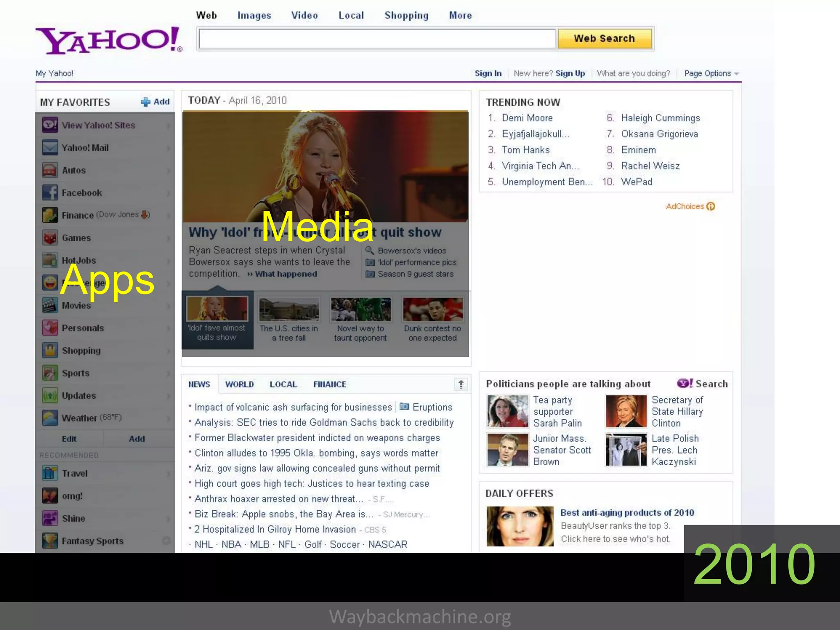Screen dimensions: 840x630
Task: Click the magnifier icon beside Bowersox's videos
Action: pyautogui.click(x=370, y=250)
